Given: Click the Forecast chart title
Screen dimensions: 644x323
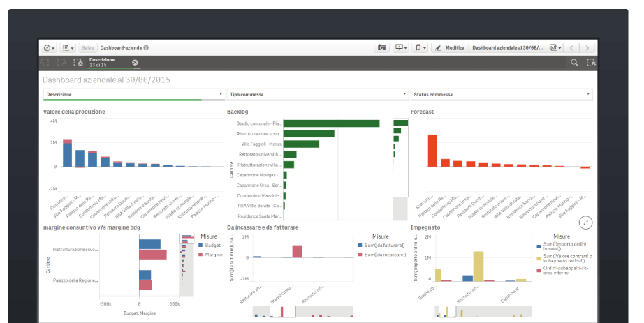Looking at the screenshot, I should point(422,112).
